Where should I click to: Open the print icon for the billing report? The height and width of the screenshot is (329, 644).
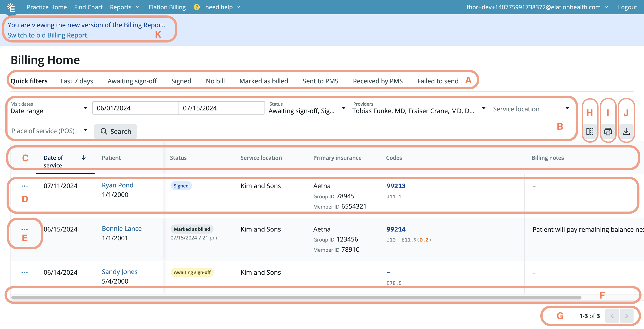tap(608, 132)
